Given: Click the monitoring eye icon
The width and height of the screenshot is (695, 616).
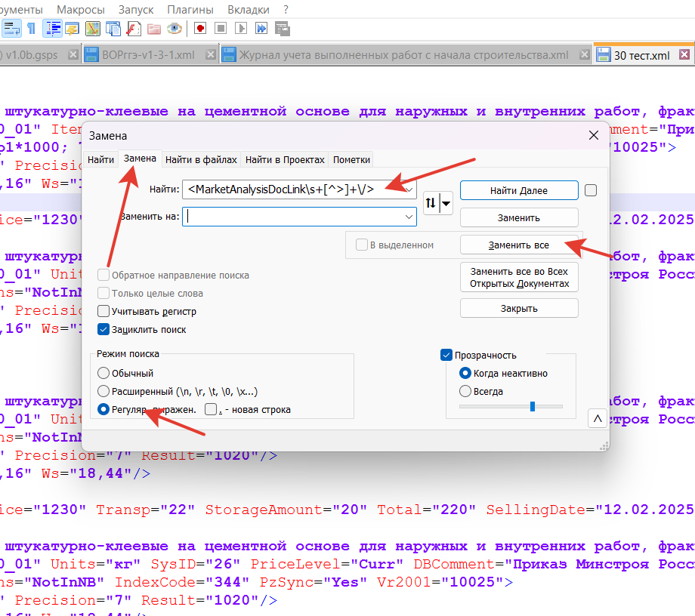Looking at the screenshot, I should (175, 29).
